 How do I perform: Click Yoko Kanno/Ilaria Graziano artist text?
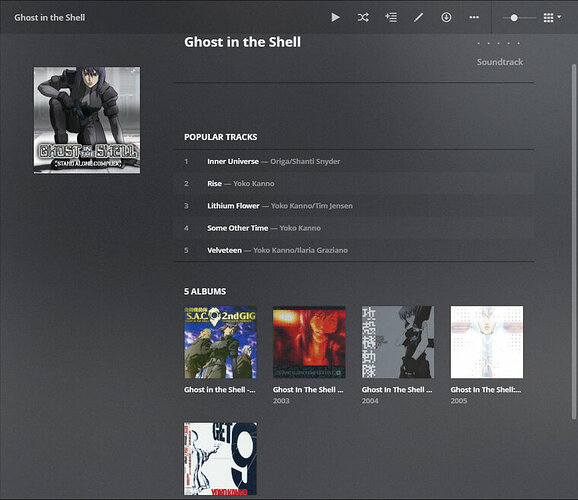pyautogui.click(x=300, y=250)
